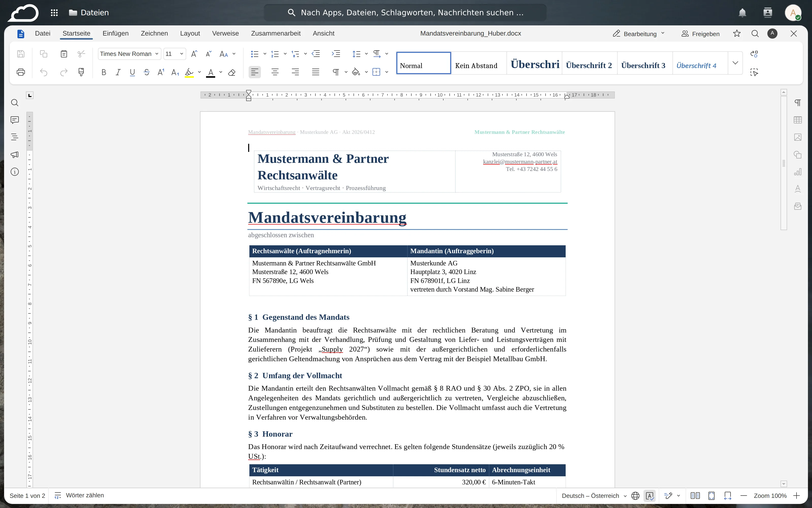Click the Superscript icon

coord(161,72)
